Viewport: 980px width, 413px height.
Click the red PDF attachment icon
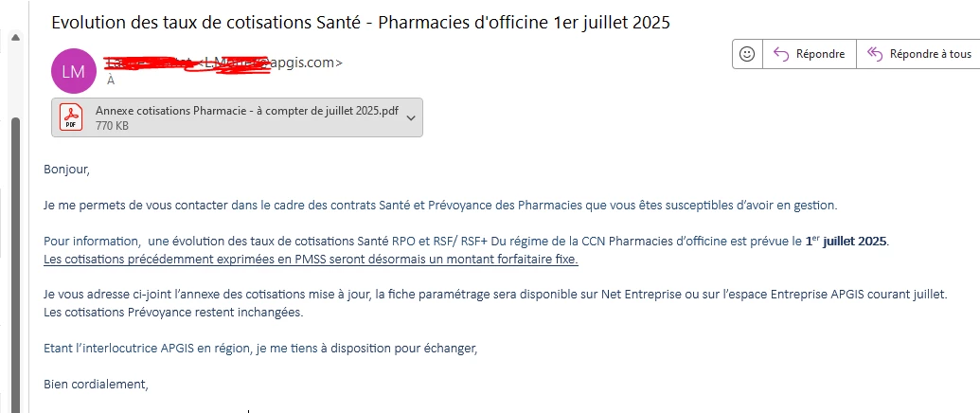click(72, 117)
